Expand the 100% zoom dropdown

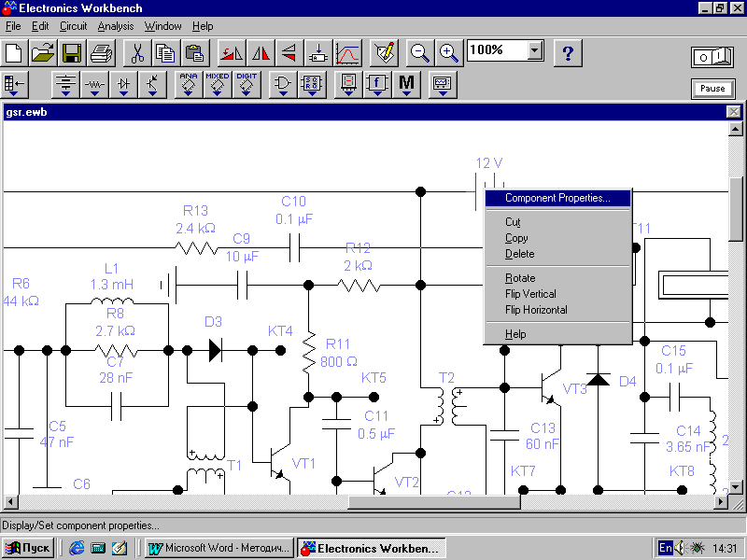click(535, 50)
